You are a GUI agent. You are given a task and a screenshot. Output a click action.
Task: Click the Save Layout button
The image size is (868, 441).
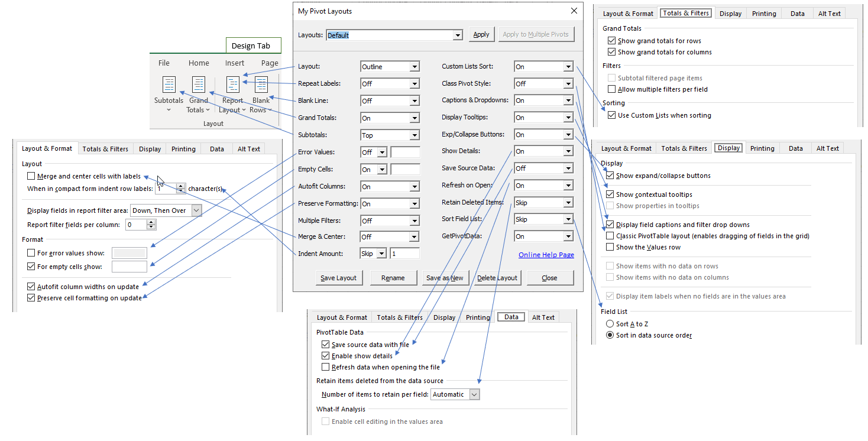pos(338,278)
